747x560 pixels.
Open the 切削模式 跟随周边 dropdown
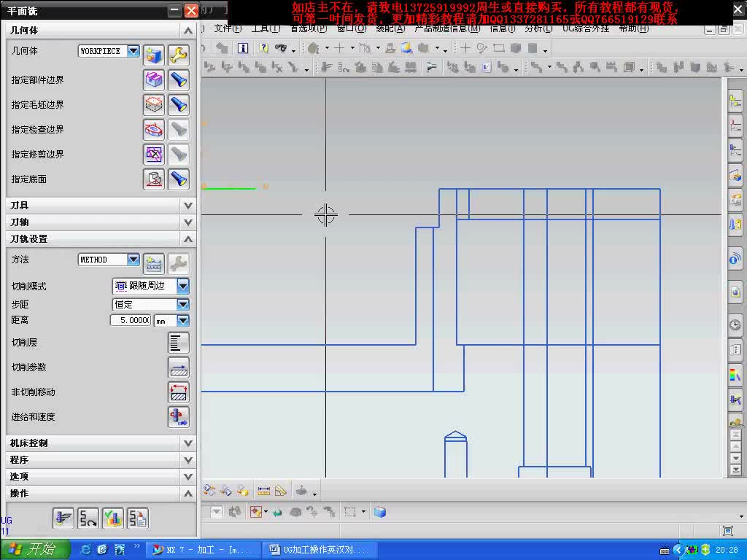click(183, 286)
